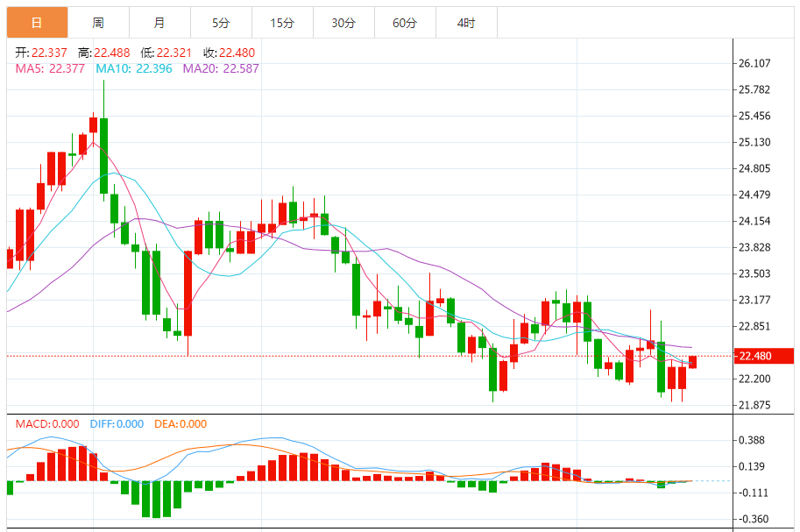Click the 24.479 price axis label
Screen dimensions: 800x532
[x=754, y=195]
